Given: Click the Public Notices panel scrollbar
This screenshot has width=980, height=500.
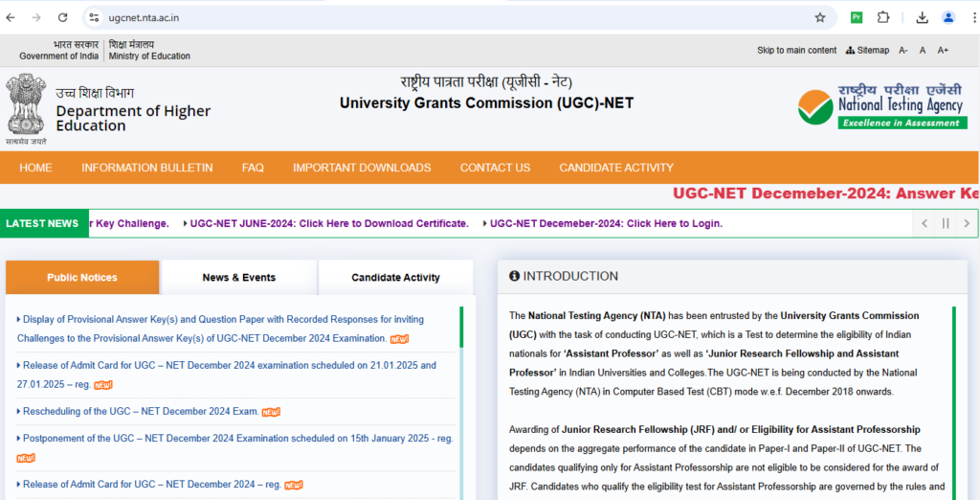Looking at the screenshot, I should 461,328.
